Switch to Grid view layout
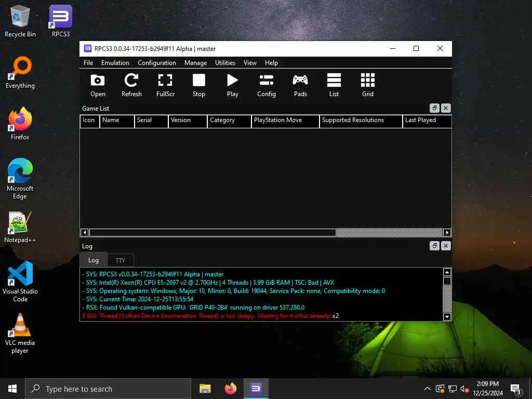 tap(368, 85)
